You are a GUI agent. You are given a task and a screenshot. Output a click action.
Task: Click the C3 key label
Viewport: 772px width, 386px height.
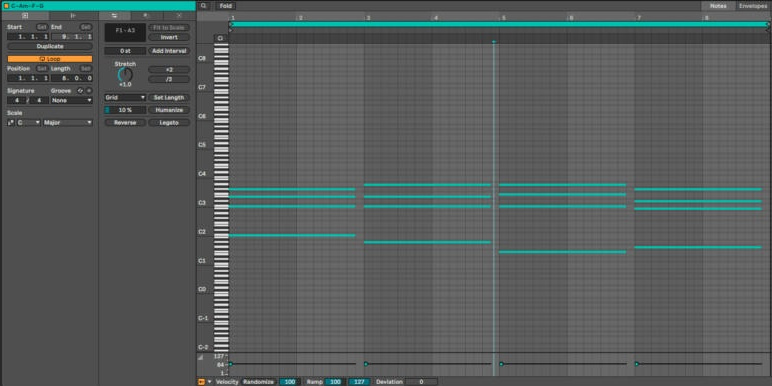(202, 203)
